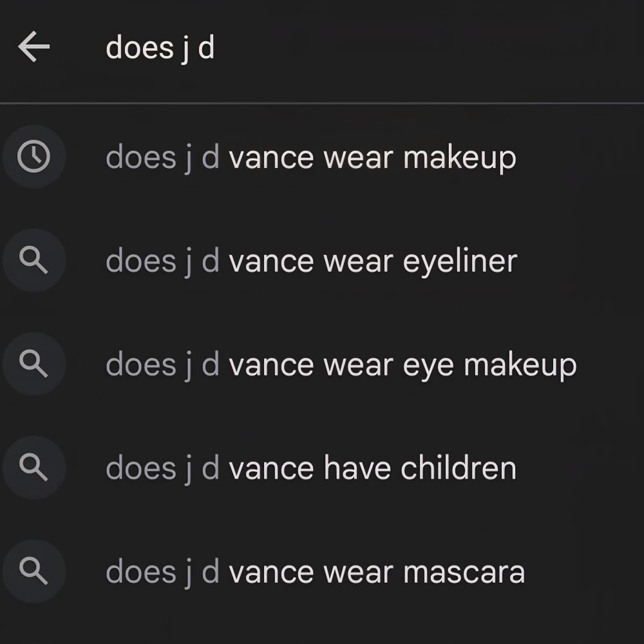Click 'vance' in the eye makeup suggestion
Image resolution: width=644 pixels, height=644 pixels.
click(x=272, y=366)
